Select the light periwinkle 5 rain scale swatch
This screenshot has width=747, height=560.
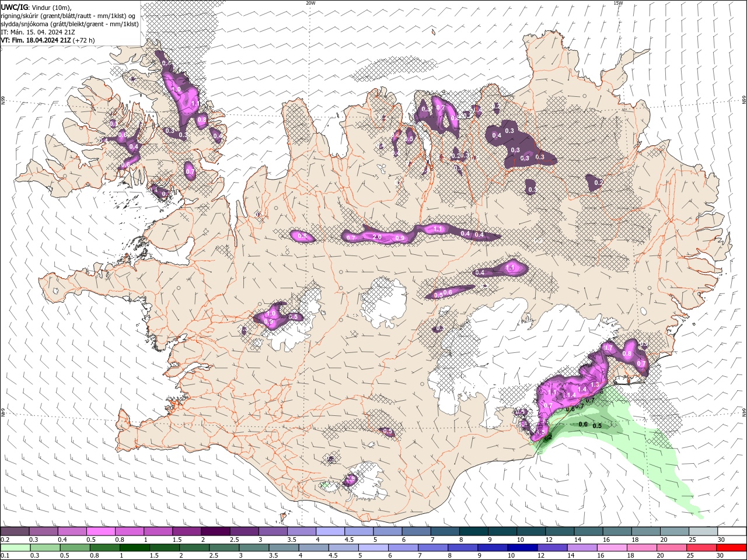pos(373,548)
